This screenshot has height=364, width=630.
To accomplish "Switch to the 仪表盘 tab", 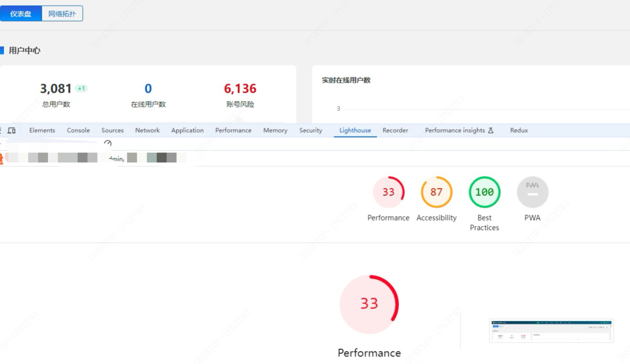I will click(21, 14).
